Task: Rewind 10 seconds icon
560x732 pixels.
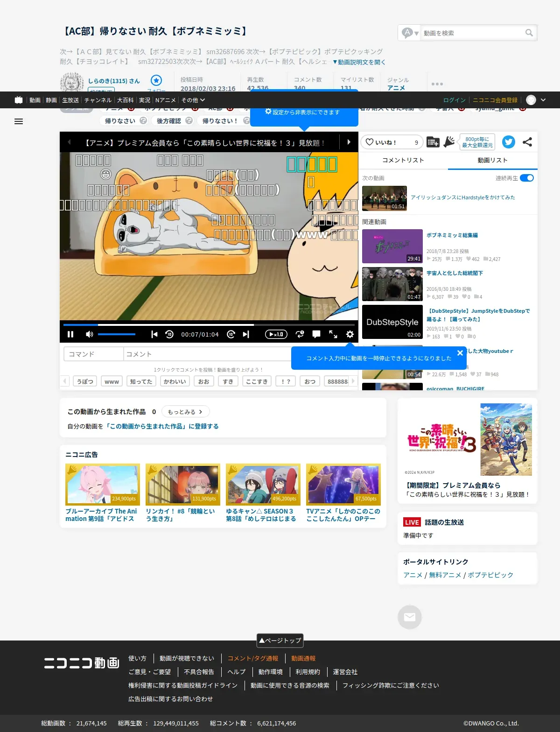Action: [x=169, y=334]
